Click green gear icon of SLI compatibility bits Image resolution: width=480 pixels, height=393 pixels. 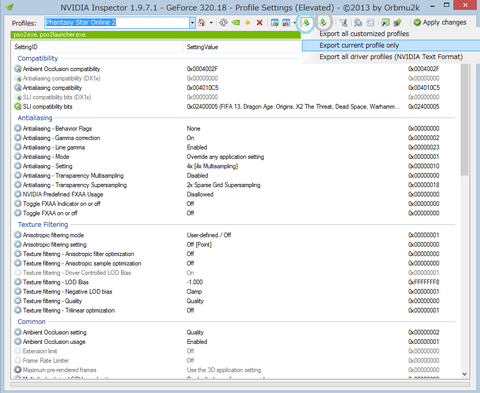click(x=18, y=107)
